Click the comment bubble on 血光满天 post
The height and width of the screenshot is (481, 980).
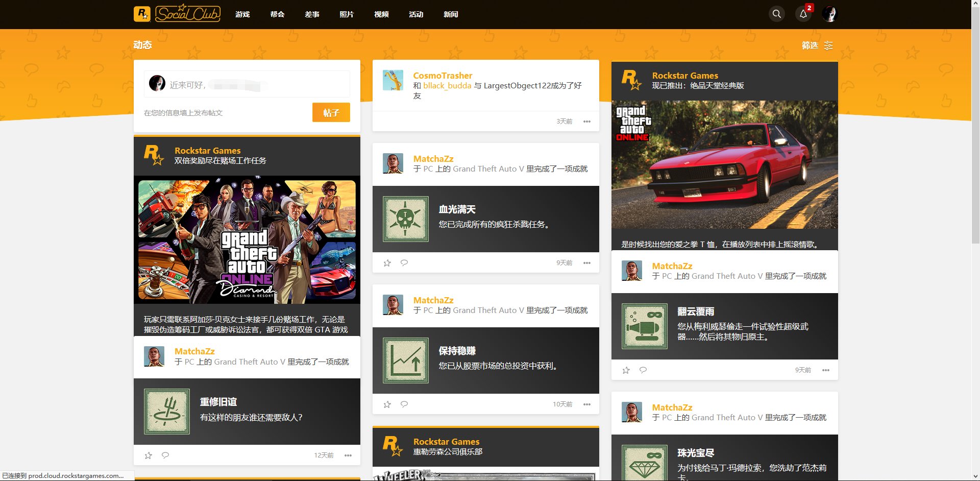pyautogui.click(x=404, y=262)
